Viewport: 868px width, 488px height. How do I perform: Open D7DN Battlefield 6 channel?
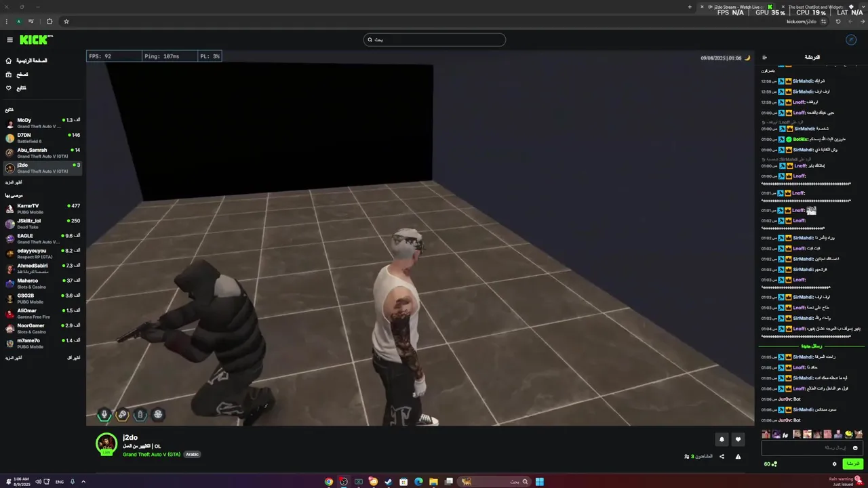point(43,138)
